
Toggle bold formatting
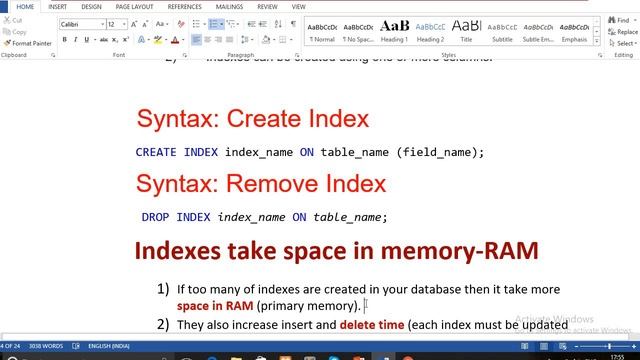click(64, 40)
